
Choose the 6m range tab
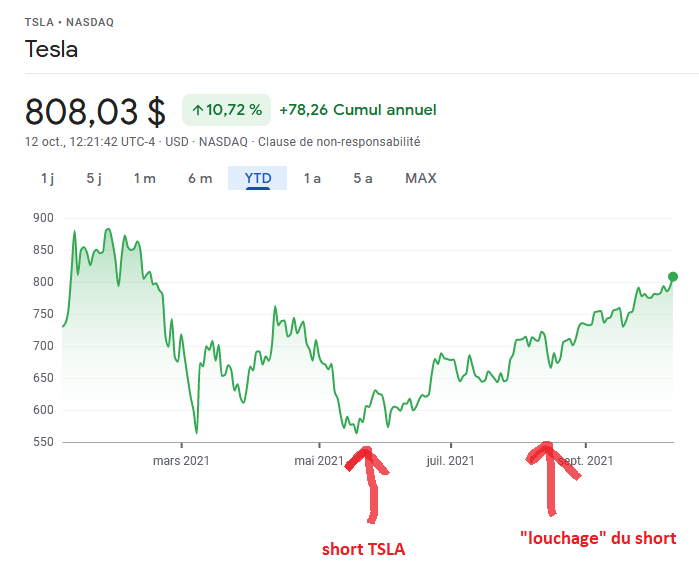200,178
